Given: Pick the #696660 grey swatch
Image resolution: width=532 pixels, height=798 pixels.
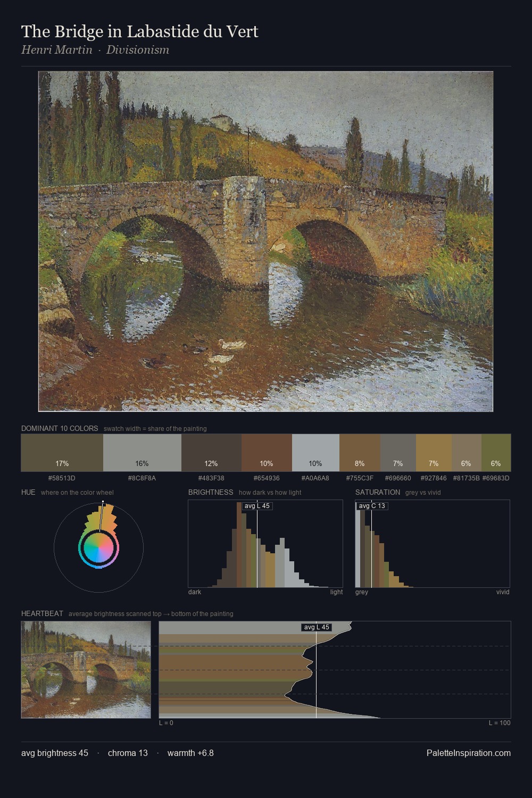Looking at the screenshot, I should coord(398,453).
